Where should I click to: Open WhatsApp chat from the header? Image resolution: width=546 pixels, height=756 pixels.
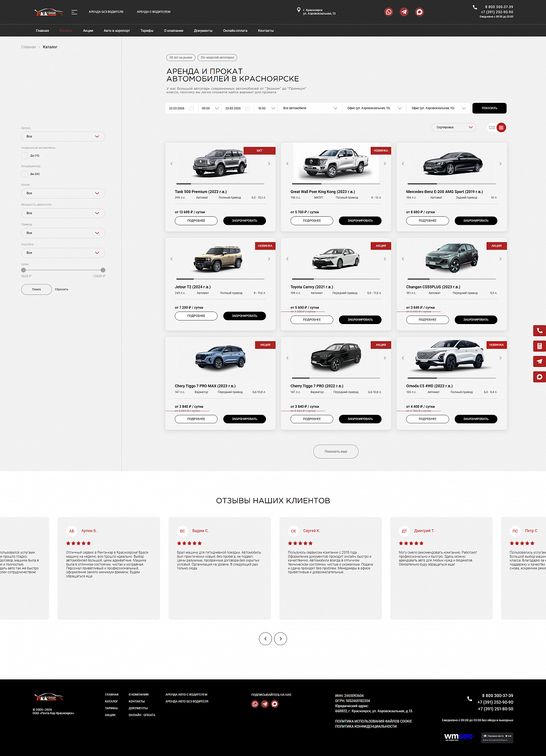click(389, 12)
